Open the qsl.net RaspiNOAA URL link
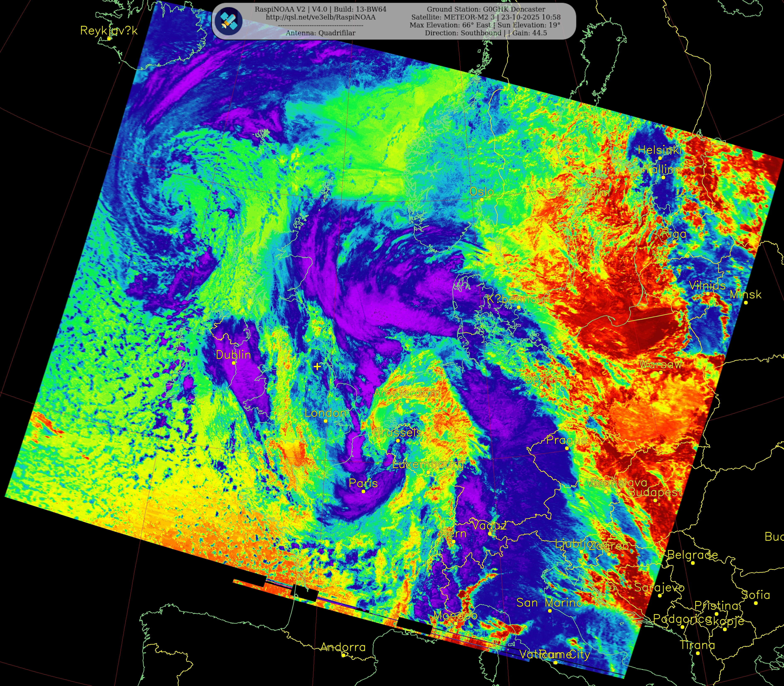The image size is (784, 686). (320, 17)
